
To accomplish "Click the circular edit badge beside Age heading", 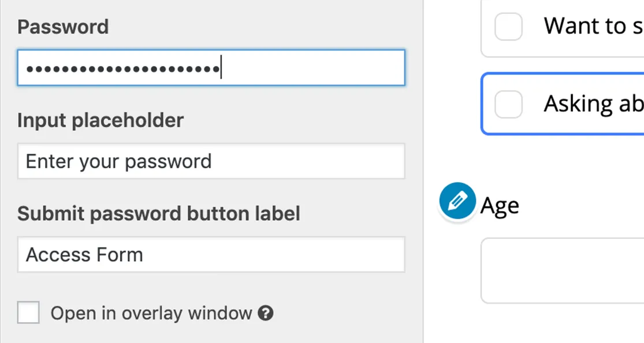I will (x=456, y=201).
